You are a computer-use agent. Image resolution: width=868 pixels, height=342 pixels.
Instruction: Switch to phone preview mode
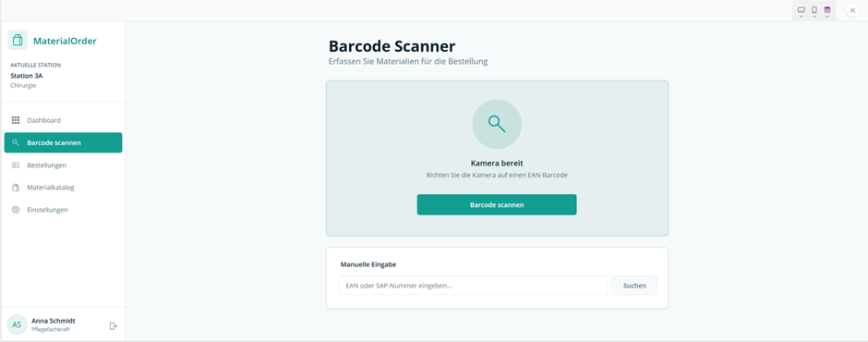(814, 10)
